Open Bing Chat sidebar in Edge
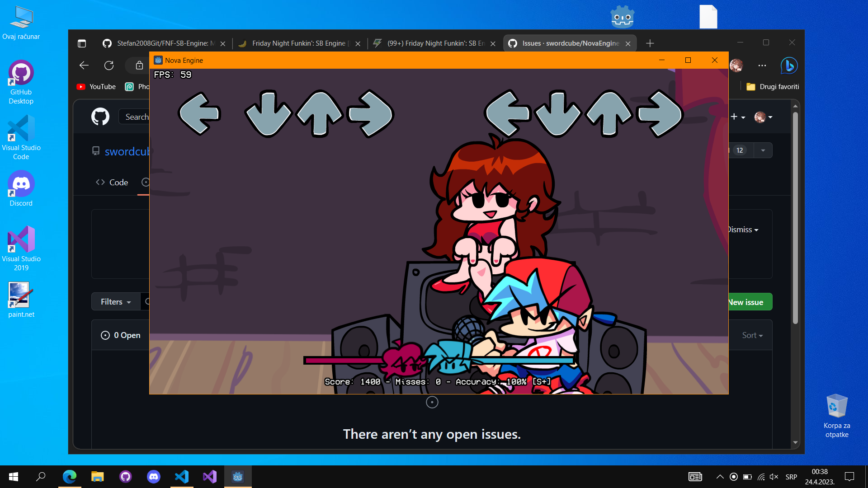868x488 pixels. point(788,66)
